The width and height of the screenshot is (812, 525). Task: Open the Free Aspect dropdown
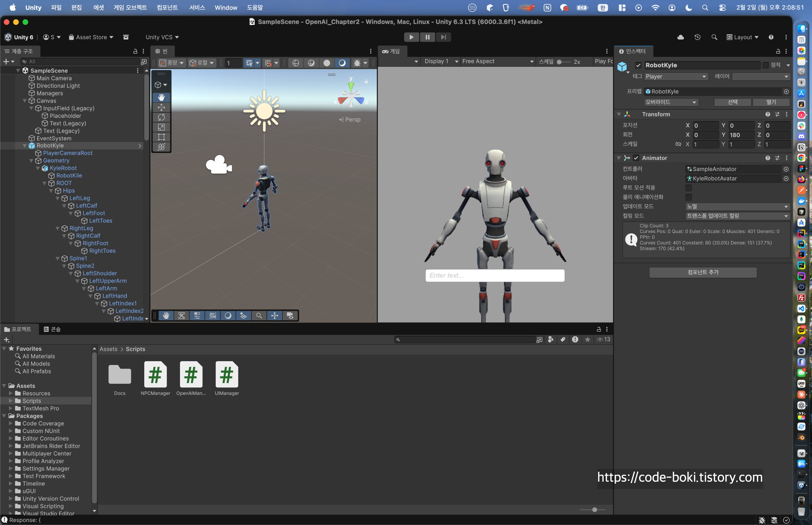(497, 61)
